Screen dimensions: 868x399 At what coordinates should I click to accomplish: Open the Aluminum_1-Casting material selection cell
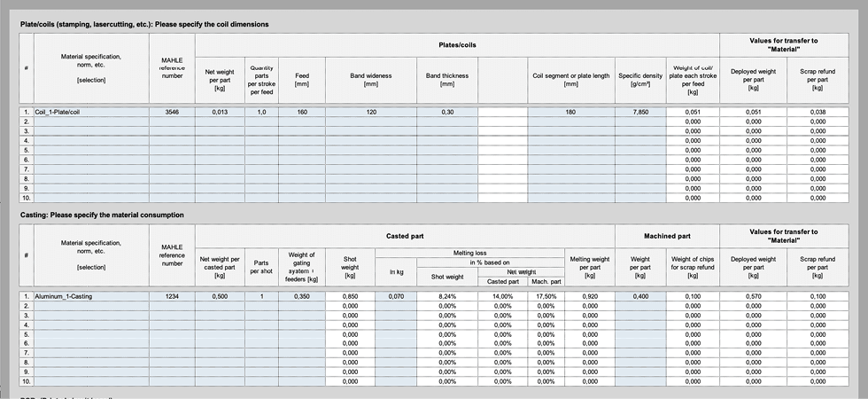tap(90, 296)
